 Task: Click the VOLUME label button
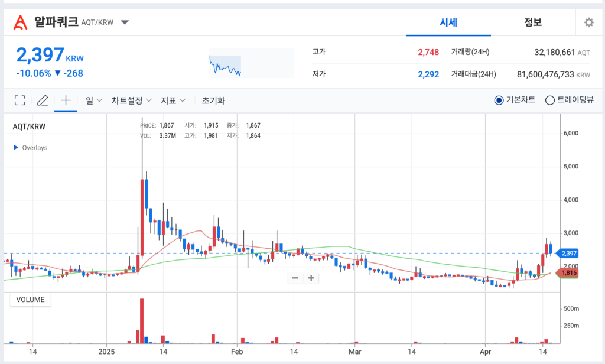point(31,300)
